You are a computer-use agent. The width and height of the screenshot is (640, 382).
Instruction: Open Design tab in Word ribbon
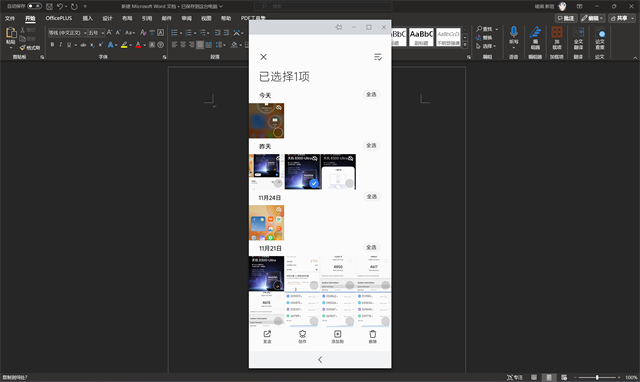tap(107, 18)
